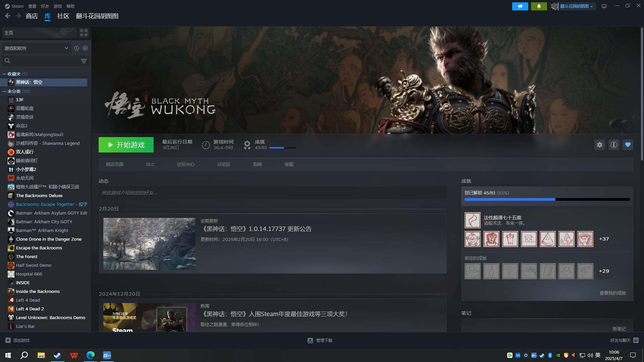This screenshot has height=362, width=644.
Task: Go to the 商店 tab
Action: (32, 16)
